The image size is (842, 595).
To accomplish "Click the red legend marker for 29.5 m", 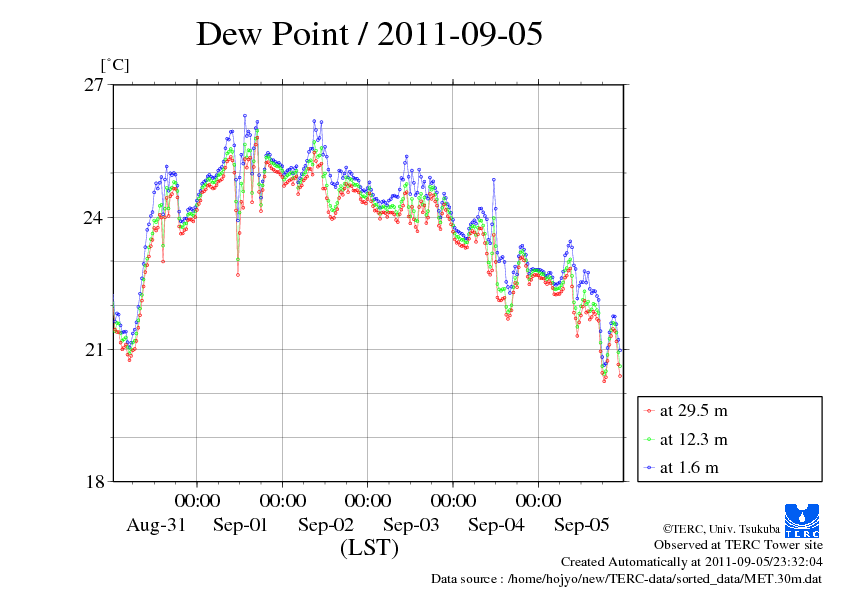I will click(649, 411).
